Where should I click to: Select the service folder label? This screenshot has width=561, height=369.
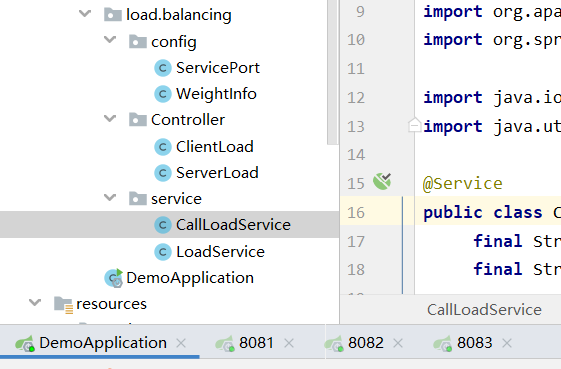tap(176, 199)
